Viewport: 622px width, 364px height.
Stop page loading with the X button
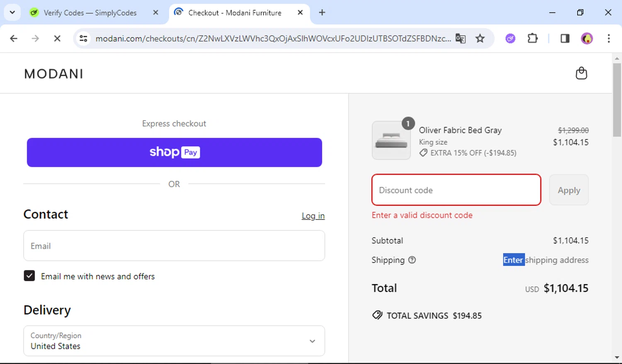point(57,39)
